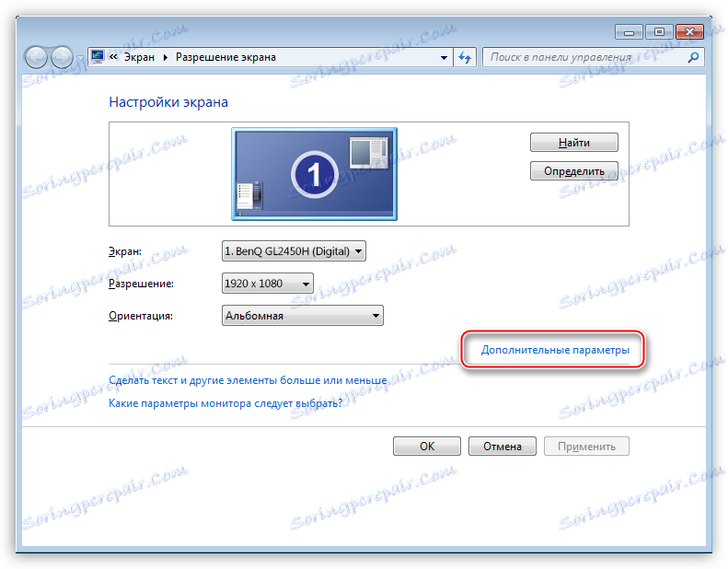Click the Forward navigation arrow
Viewport: 728px width, 569px height.
[x=62, y=58]
